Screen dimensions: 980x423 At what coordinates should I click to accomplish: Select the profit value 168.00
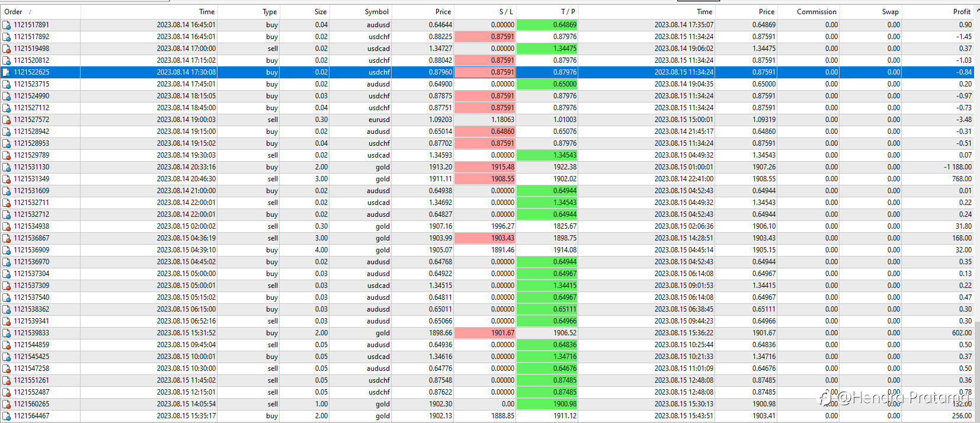962,238
